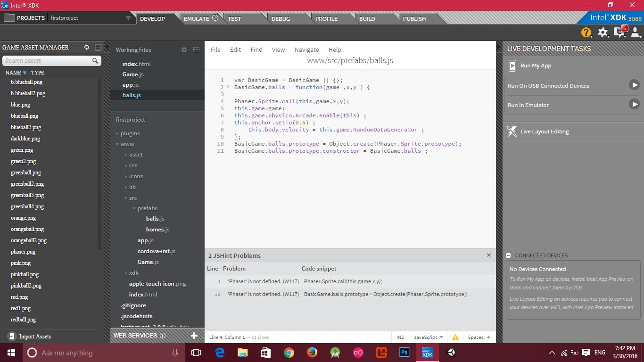Play Run in Emulator
The width and height of the screenshot is (644, 362).
635,104
